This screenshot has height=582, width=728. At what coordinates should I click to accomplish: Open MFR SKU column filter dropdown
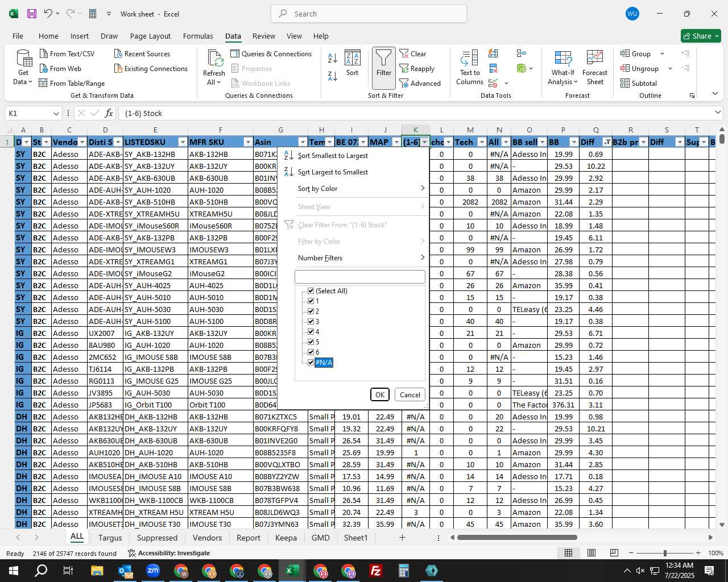[248, 142]
